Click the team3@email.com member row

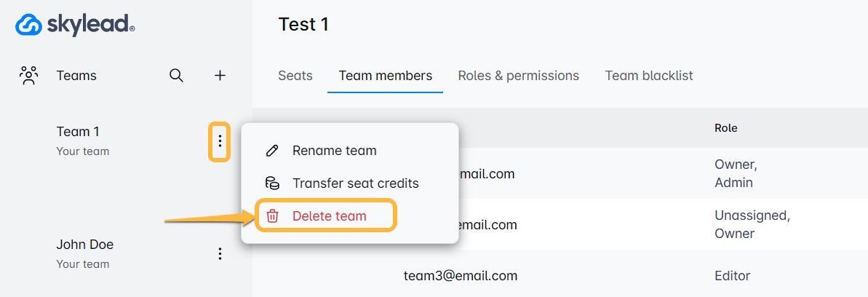(x=460, y=276)
